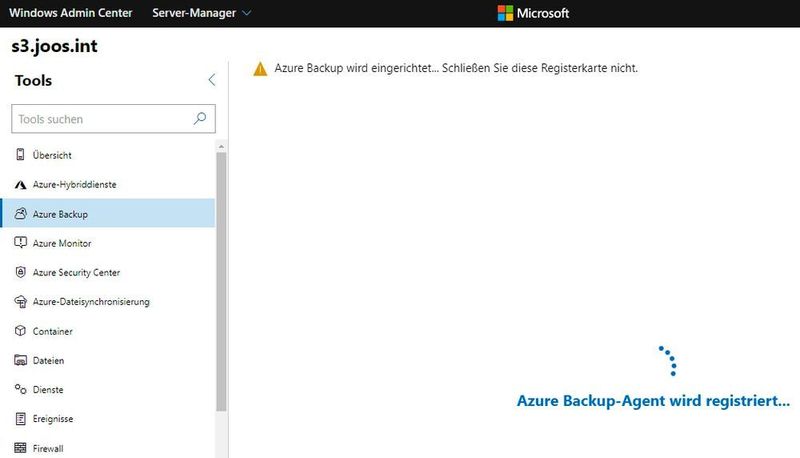
Task: Click the tools list scrollbar thumb
Action: tap(221, 282)
